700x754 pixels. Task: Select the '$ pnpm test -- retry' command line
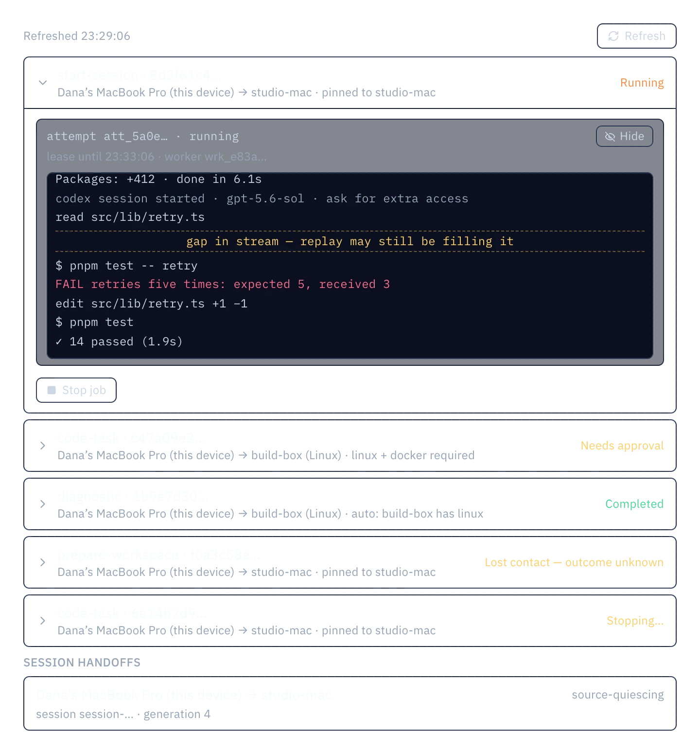click(x=126, y=266)
